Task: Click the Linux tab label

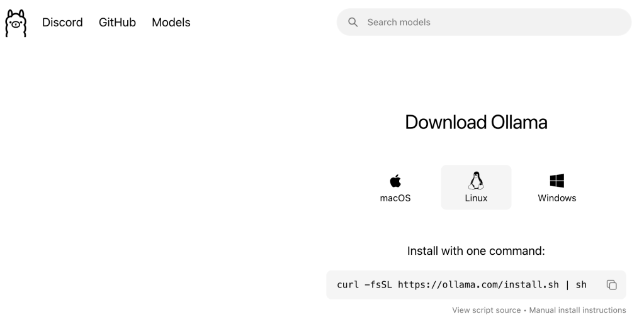Action: pos(476,198)
